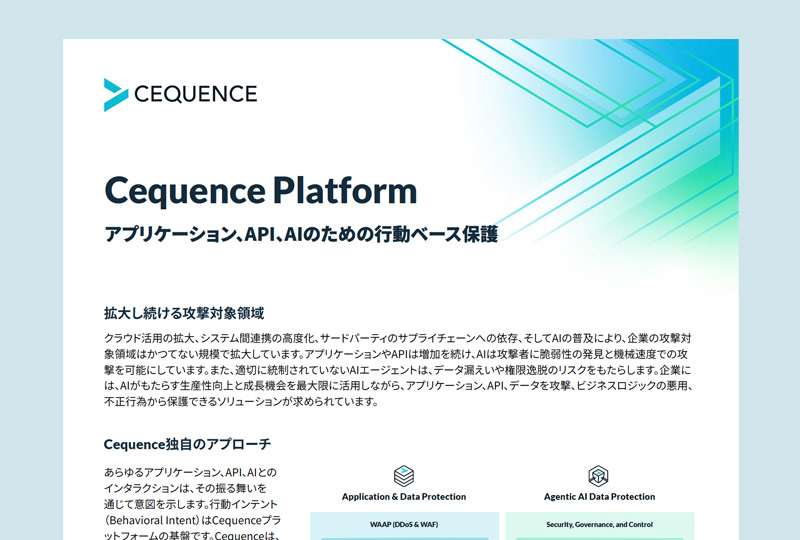Click the CEQUENCE wordmark text
This screenshot has width=800, height=540.
196,94
